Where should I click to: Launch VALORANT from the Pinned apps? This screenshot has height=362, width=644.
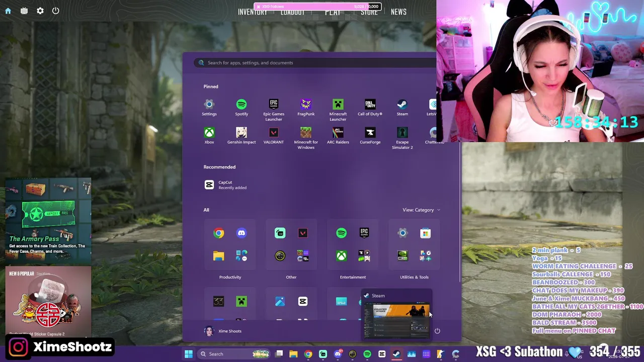coord(274,136)
